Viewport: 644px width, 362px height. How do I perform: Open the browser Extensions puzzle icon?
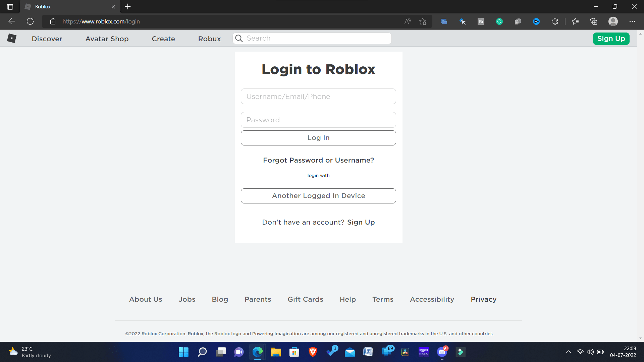[555, 21]
